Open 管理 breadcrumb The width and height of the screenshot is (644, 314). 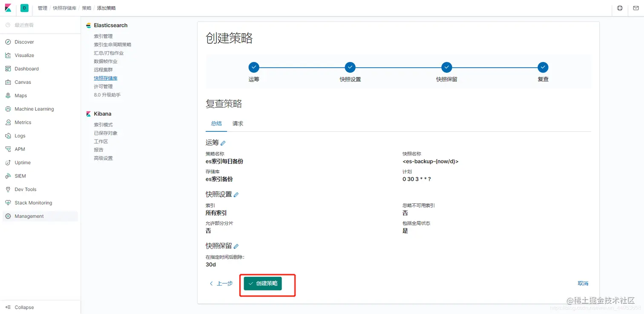pos(43,8)
